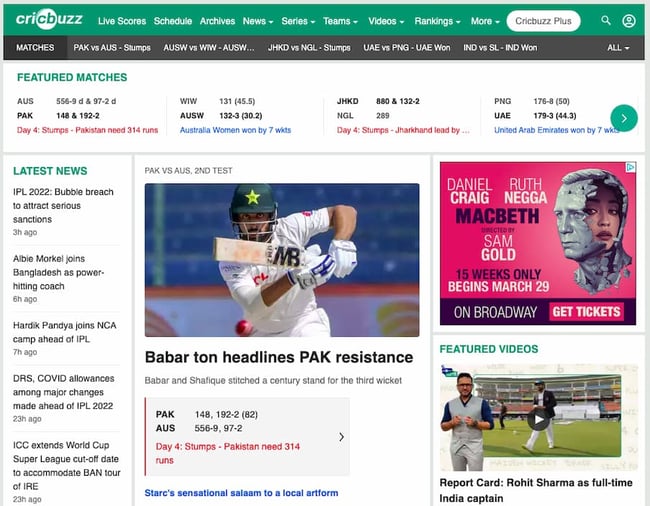The image size is (650, 506).
Task: Open PAK vs AUS scorecard chevron arrow
Action: click(x=341, y=437)
